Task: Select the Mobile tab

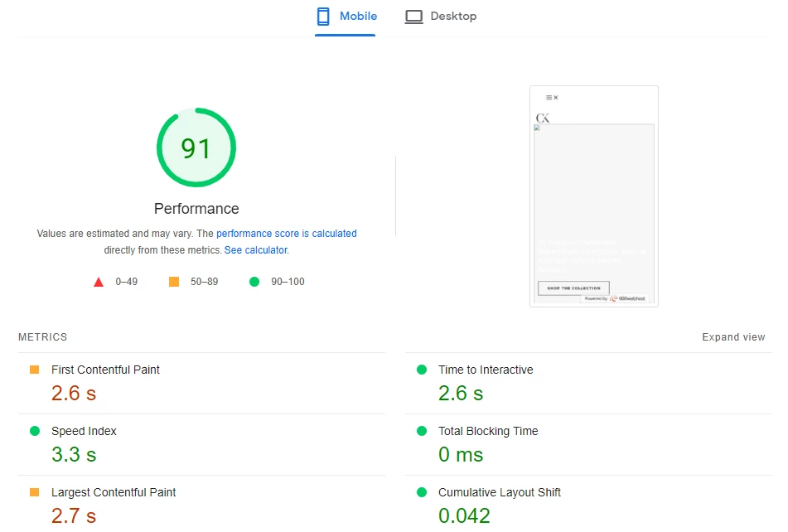Action: point(346,17)
